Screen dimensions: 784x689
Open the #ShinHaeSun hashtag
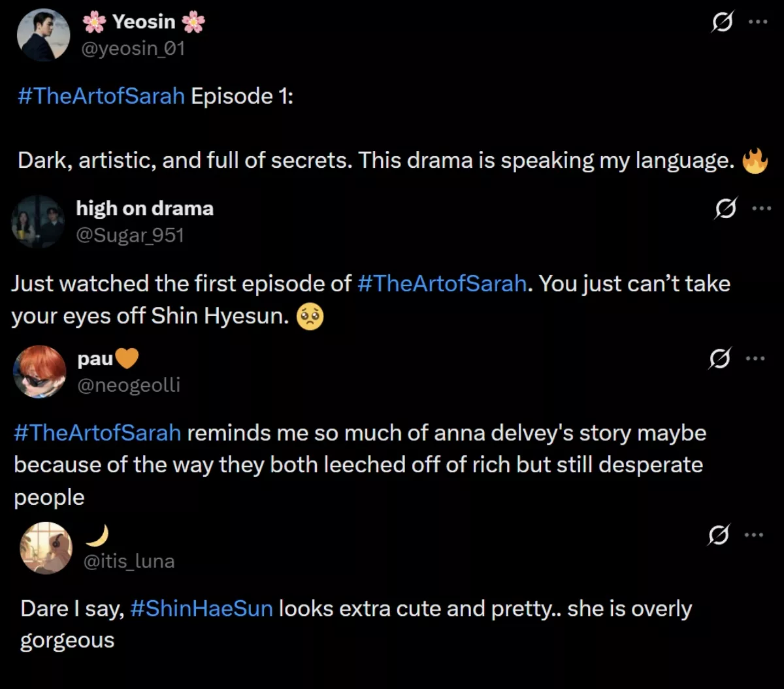(x=201, y=608)
